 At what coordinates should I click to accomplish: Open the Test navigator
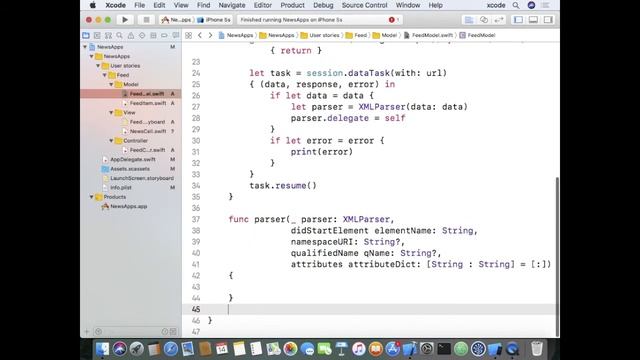coord(142,36)
